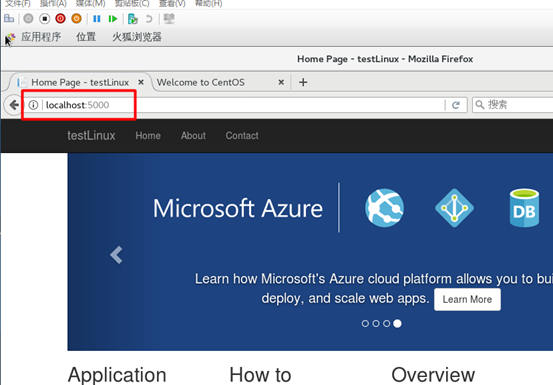
Task: Pause the virtual machine with blue pause icon
Action: 97,18
